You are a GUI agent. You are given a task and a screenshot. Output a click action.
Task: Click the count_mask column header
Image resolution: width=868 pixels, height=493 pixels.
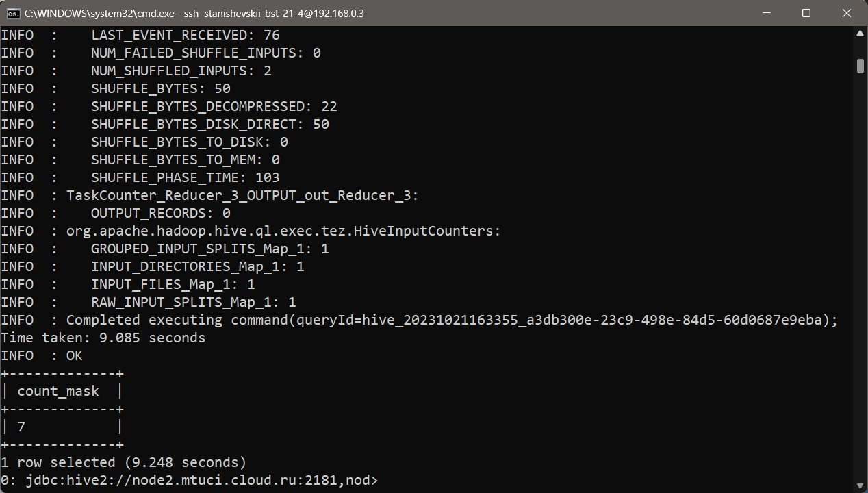[x=58, y=391]
